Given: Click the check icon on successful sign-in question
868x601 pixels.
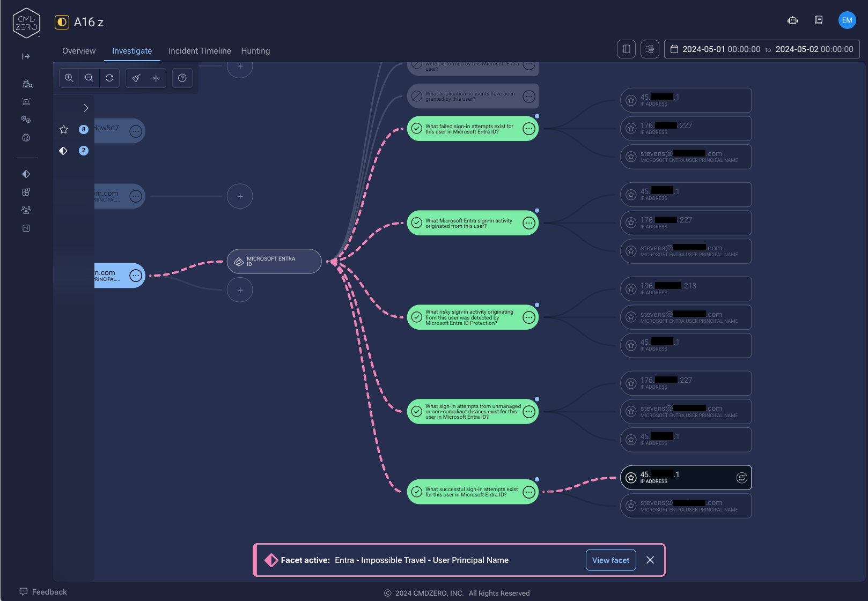Looking at the screenshot, I should click(417, 492).
